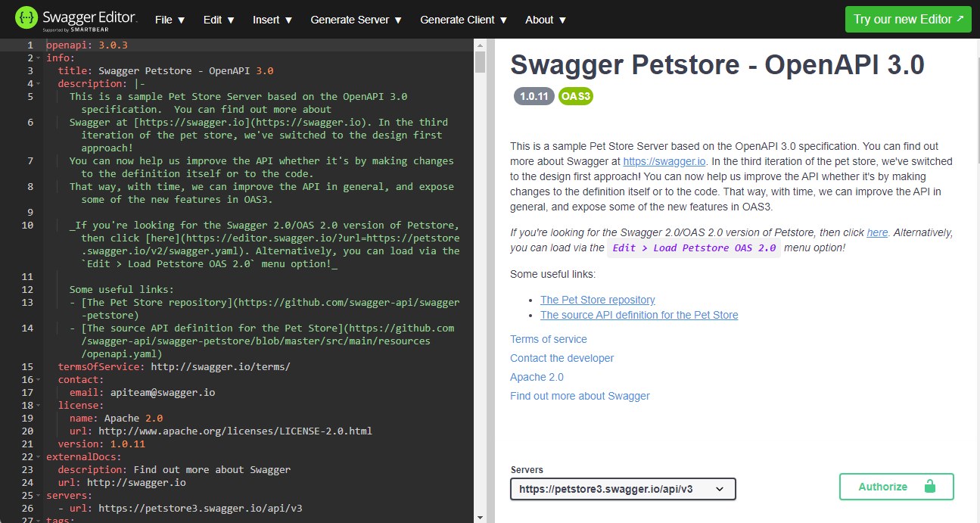Click the Try our new Editor button
The height and width of the screenshot is (523, 980).
[x=907, y=20]
